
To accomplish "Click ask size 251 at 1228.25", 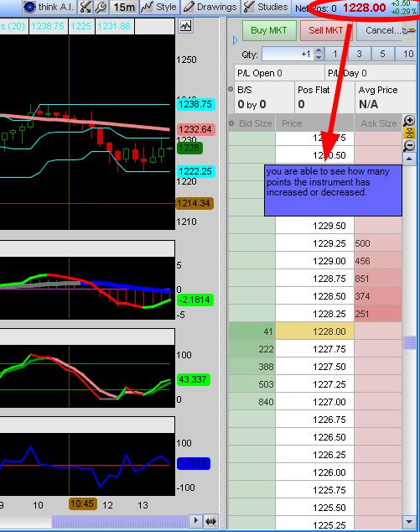I will [x=378, y=314].
